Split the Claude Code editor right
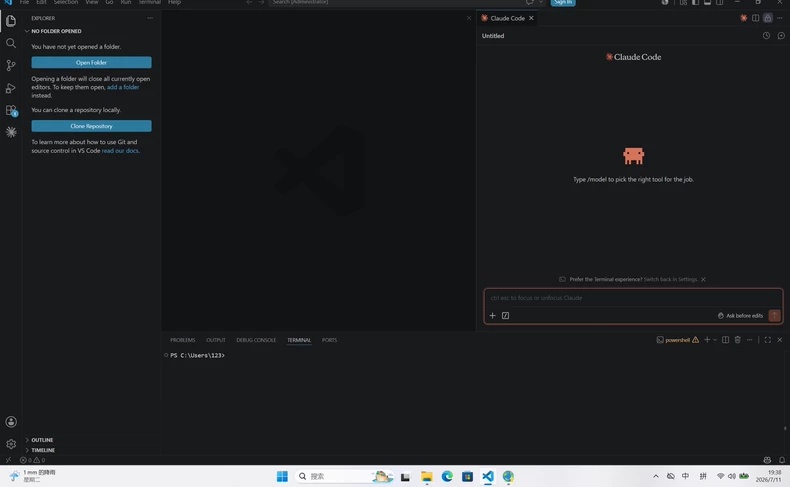The image size is (790, 487). tap(756, 18)
